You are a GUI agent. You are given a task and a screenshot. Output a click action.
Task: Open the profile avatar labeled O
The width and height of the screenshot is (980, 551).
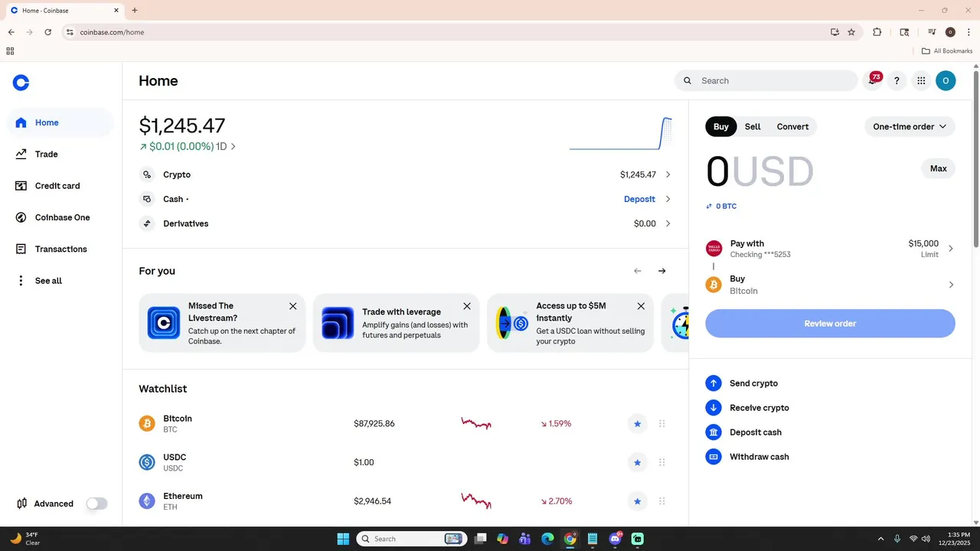tap(946, 80)
